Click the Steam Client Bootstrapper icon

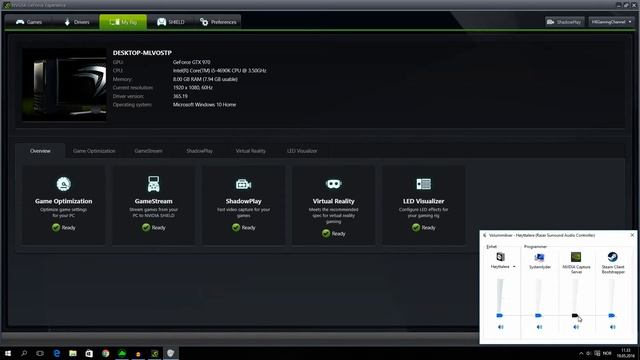612,257
